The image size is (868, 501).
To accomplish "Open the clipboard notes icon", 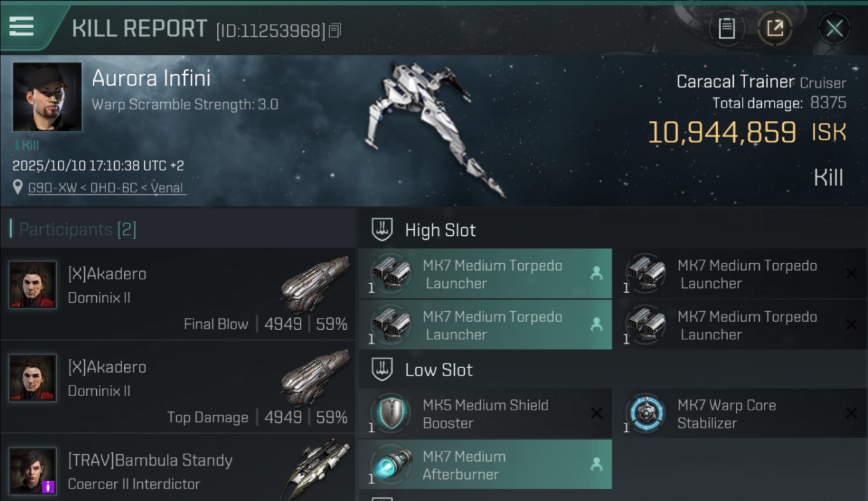I will (726, 28).
